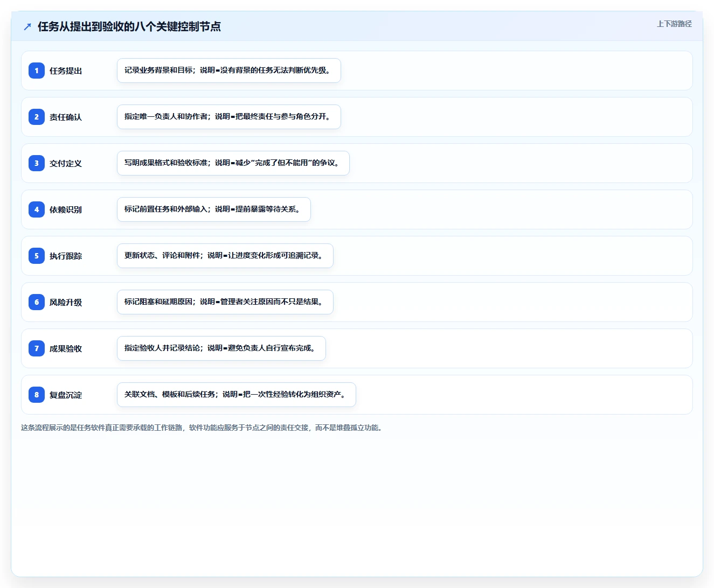Click the number 6 badge
This screenshot has height=588, width=714.
pyautogui.click(x=37, y=302)
